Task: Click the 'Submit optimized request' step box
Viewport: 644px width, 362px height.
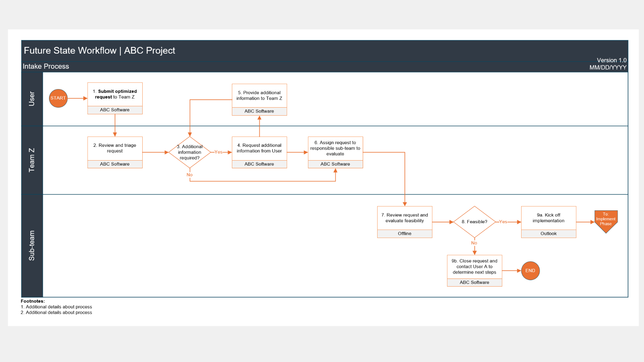Action: (115, 95)
